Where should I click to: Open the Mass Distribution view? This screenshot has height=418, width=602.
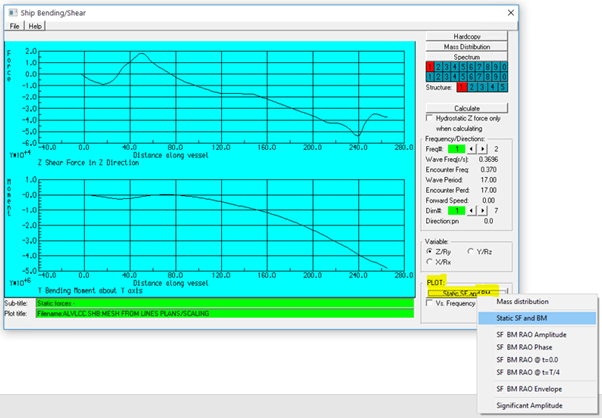(x=467, y=45)
